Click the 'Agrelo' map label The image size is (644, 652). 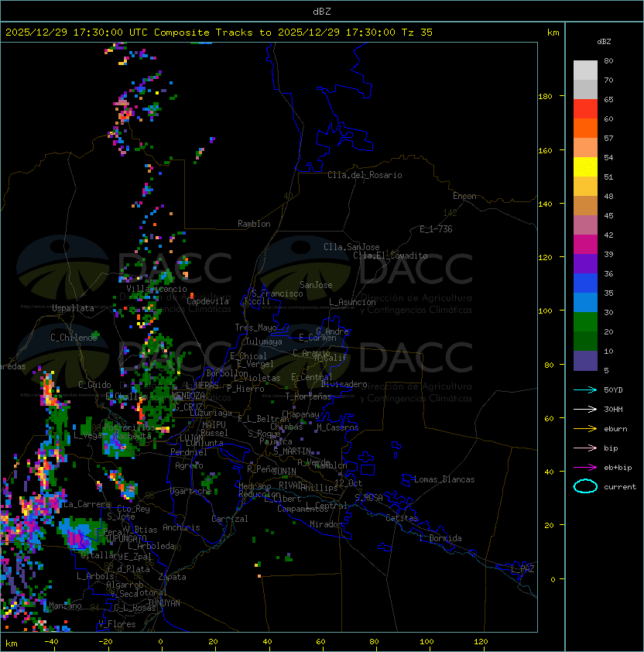click(189, 465)
